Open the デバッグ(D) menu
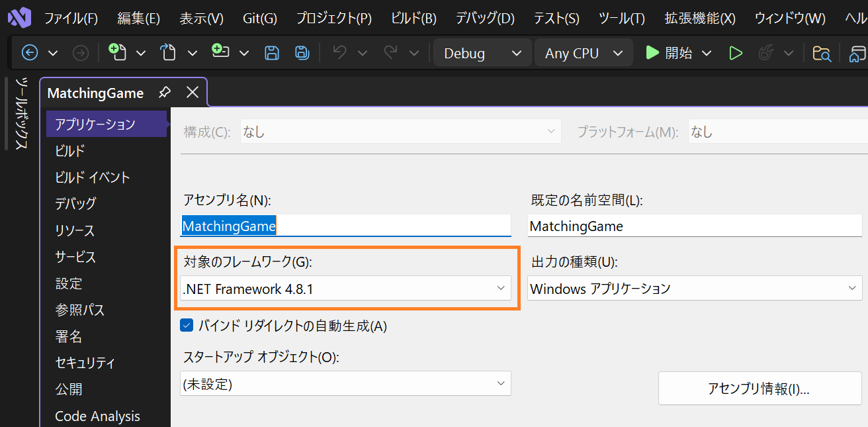 click(x=484, y=18)
